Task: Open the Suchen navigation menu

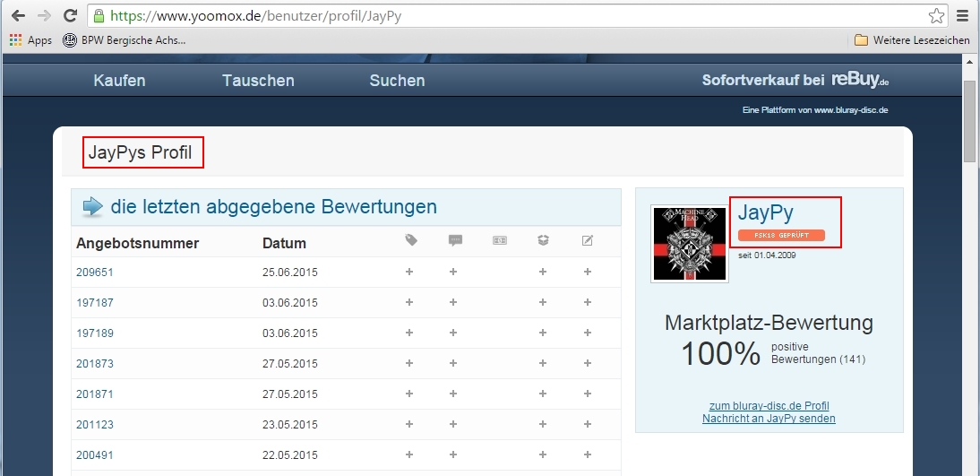Action: click(x=397, y=81)
